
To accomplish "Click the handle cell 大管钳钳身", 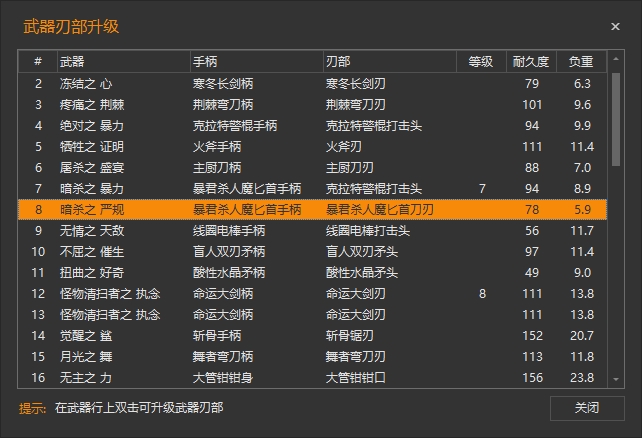I will point(223,377).
